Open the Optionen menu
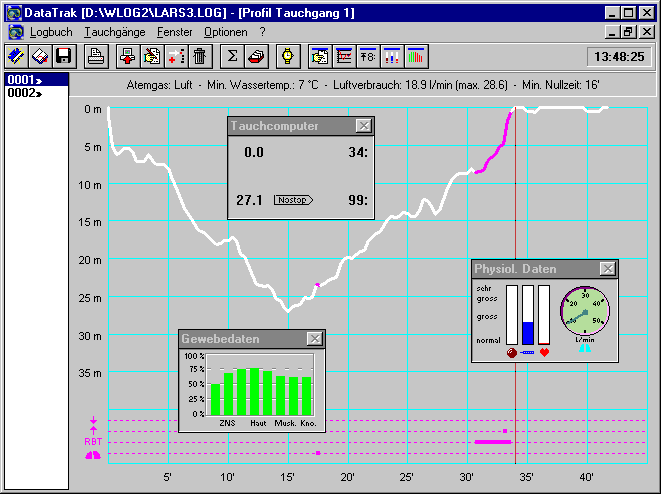 pos(225,32)
